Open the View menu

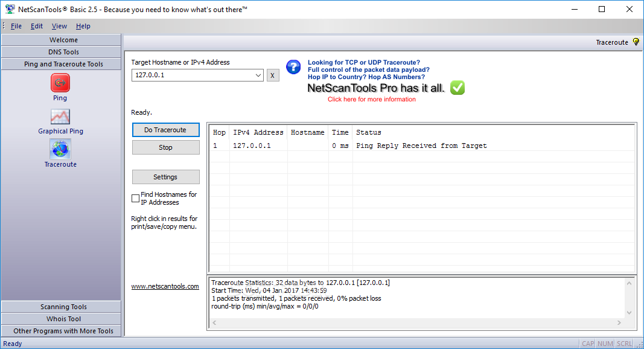59,26
